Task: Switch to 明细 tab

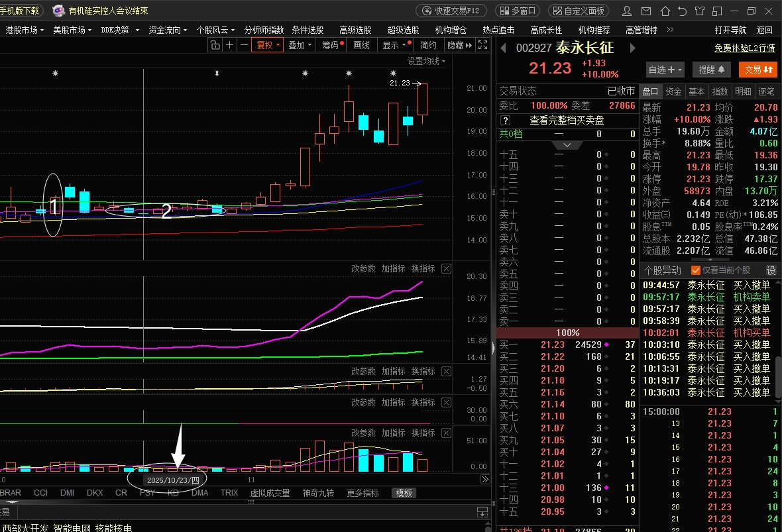Action: (743, 91)
